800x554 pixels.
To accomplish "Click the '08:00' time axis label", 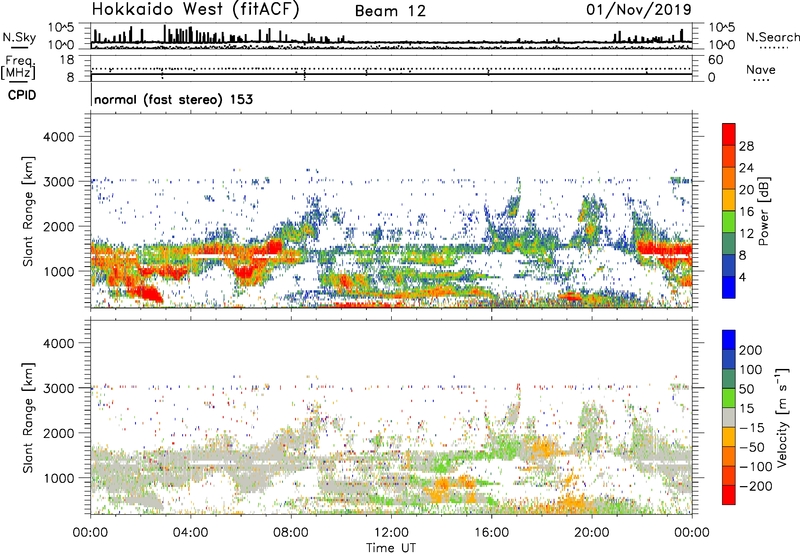I will click(x=291, y=533).
